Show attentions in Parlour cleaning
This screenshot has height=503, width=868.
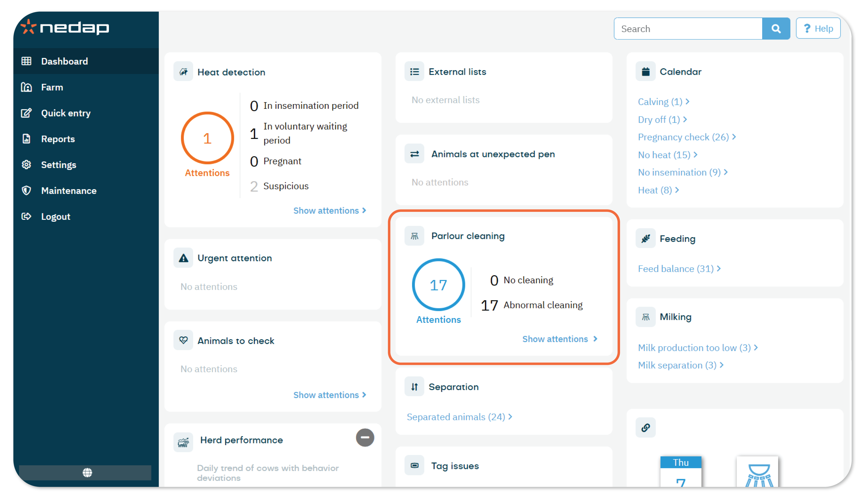560,339
